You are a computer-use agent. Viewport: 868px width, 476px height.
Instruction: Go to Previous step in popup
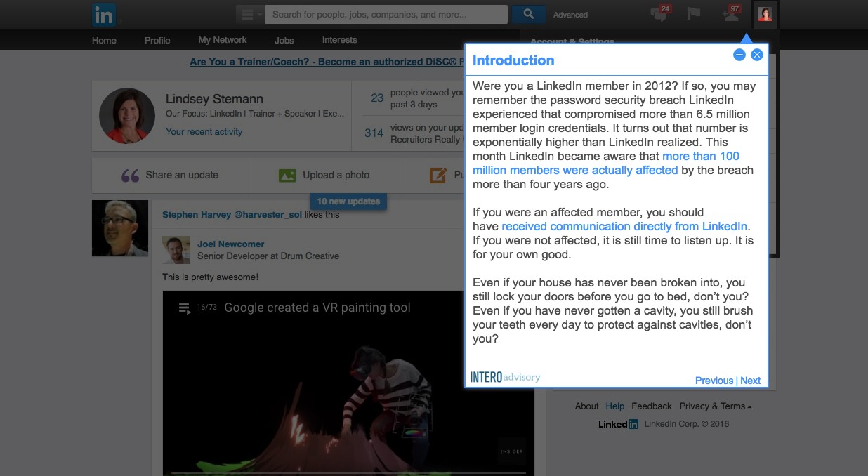point(714,381)
